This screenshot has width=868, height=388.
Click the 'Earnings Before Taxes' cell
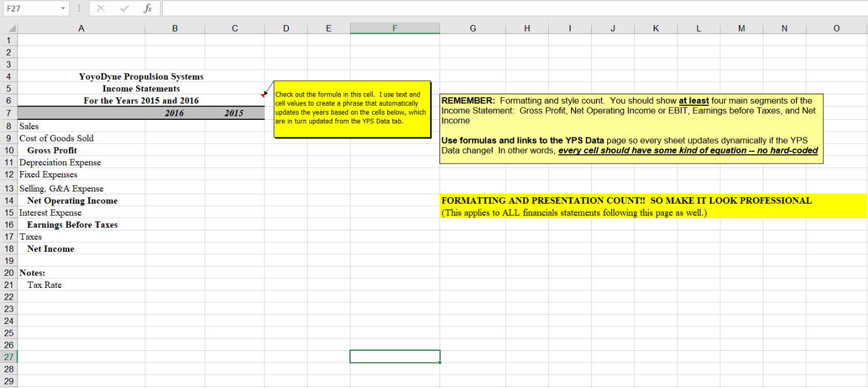point(81,225)
